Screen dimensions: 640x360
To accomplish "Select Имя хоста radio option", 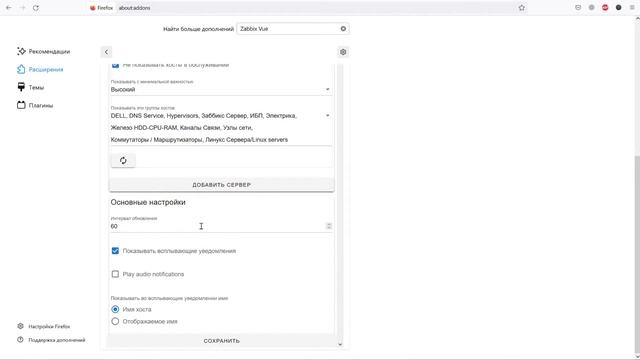I will (115, 309).
